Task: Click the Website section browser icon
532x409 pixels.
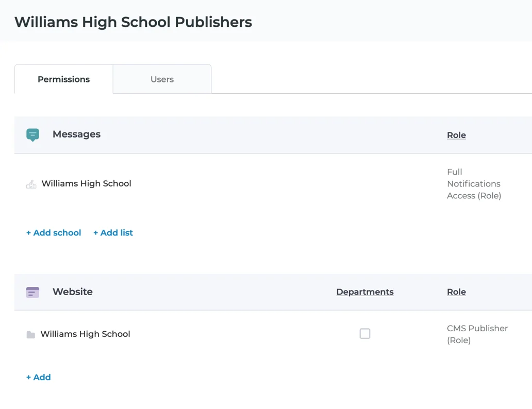Action: (32, 292)
